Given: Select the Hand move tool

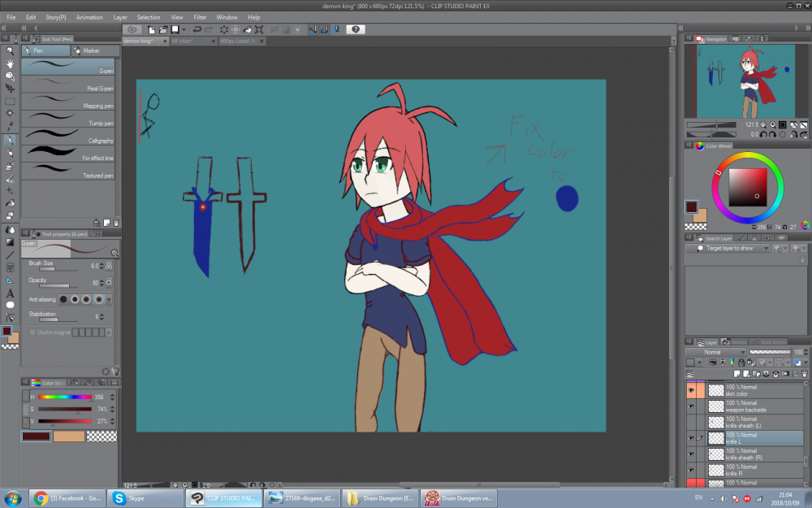Looking at the screenshot, I should click(x=10, y=63).
